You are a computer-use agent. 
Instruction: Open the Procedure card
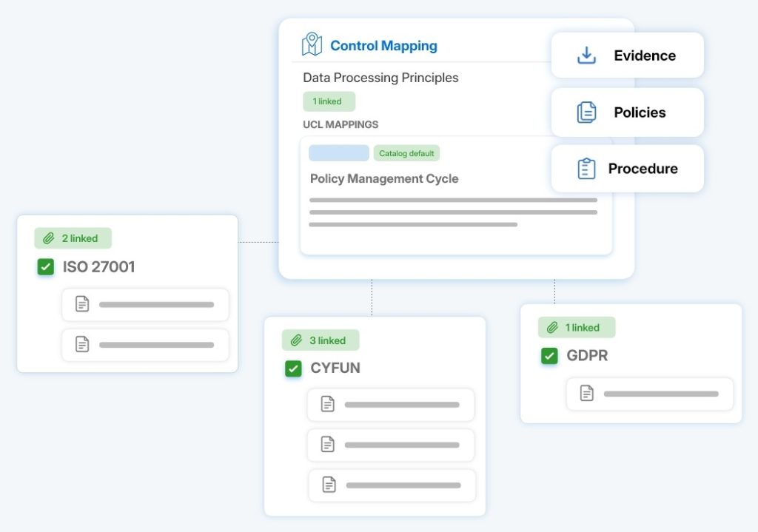pos(628,168)
